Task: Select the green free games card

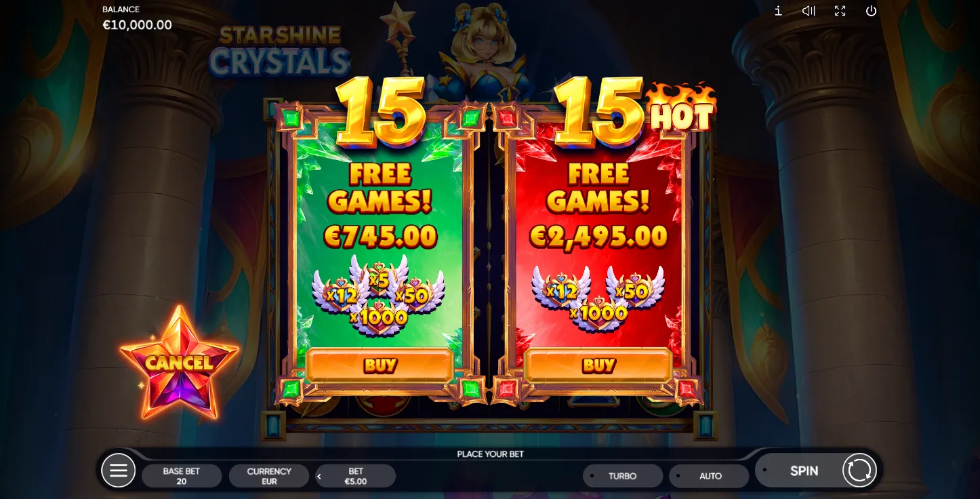Action: tap(380, 254)
